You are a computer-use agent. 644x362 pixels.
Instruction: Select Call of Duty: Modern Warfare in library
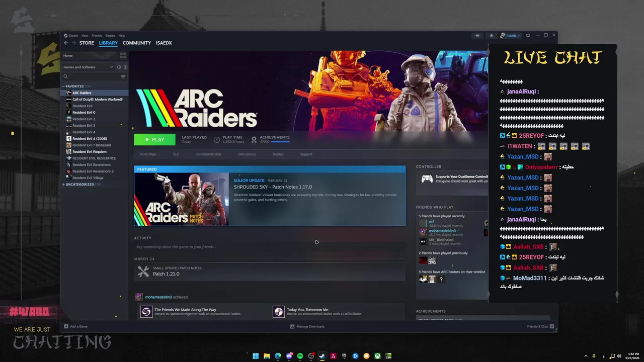click(x=95, y=100)
